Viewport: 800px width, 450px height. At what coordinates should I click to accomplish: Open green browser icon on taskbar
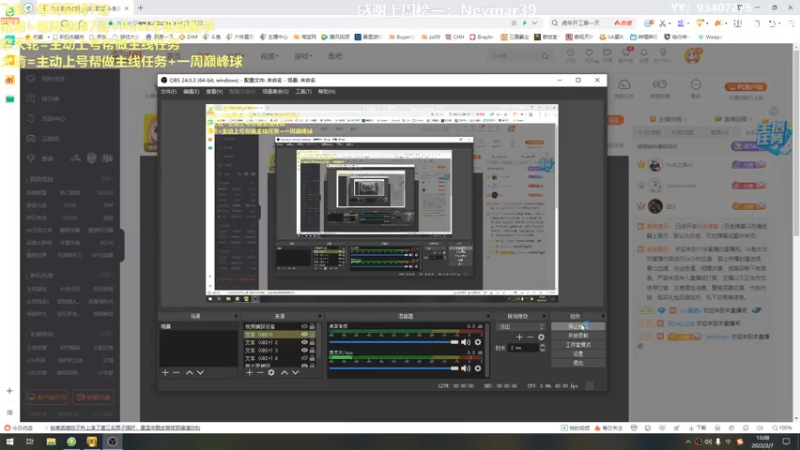click(x=71, y=442)
